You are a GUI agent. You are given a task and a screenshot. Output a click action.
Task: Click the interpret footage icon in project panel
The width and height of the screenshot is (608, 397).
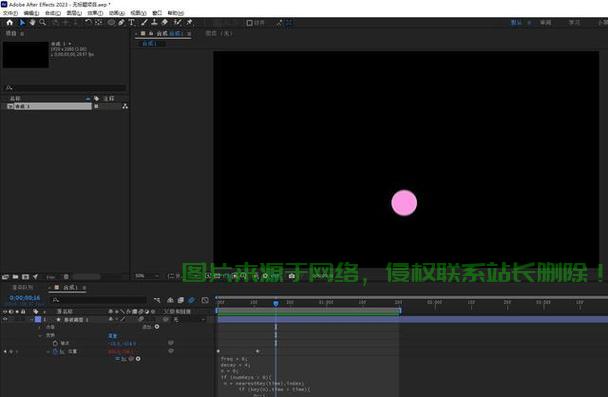click(x=5, y=277)
